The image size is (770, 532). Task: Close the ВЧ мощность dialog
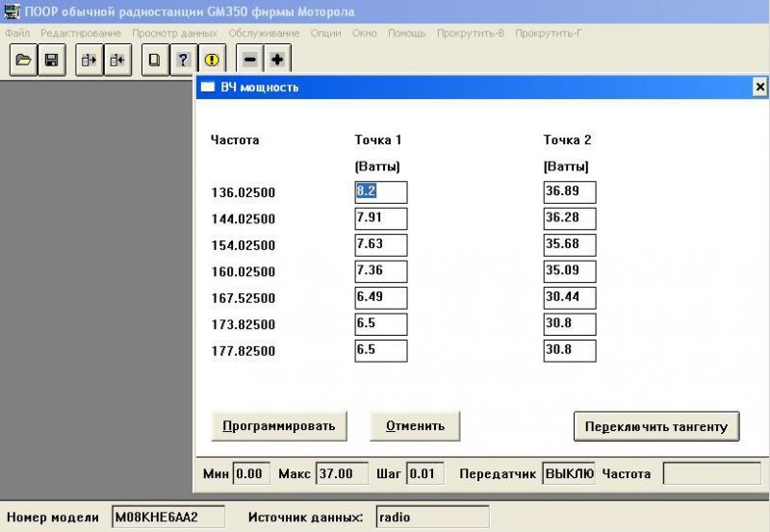(759, 87)
